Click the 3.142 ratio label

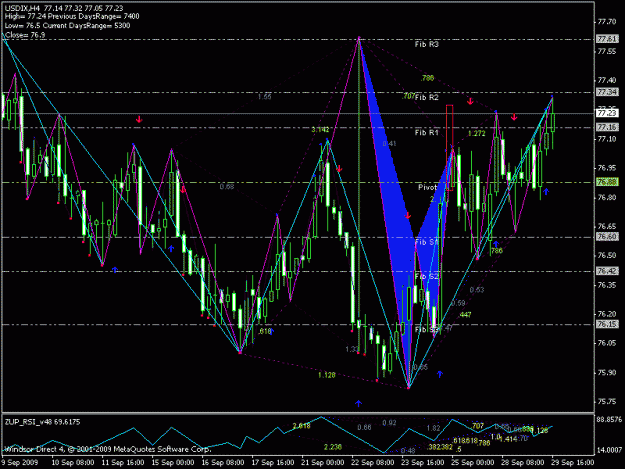(x=320, y=130)
